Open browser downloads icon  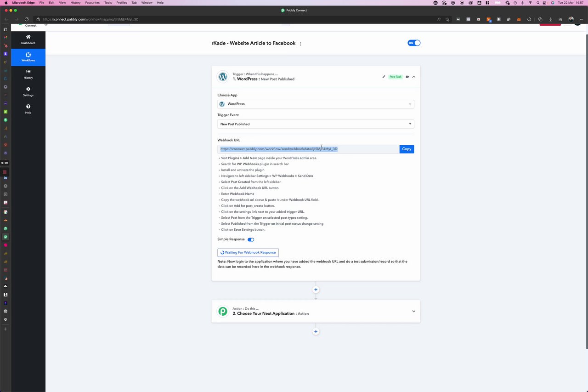[x=550, y=19]
